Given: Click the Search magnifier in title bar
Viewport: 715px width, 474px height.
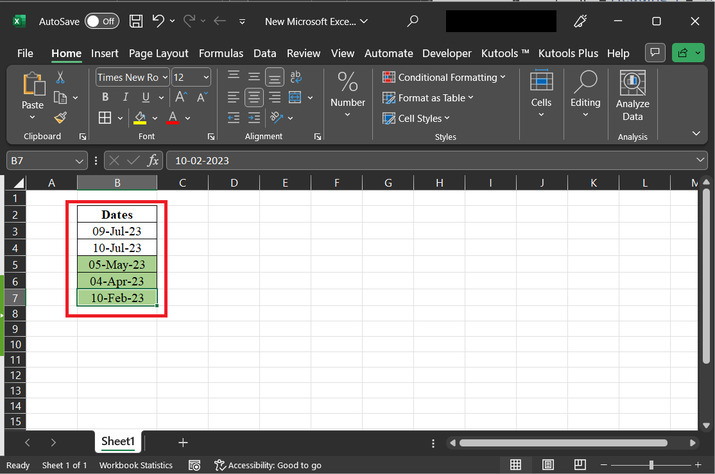Looking at the screenshot, I should [x=414, y=20].
